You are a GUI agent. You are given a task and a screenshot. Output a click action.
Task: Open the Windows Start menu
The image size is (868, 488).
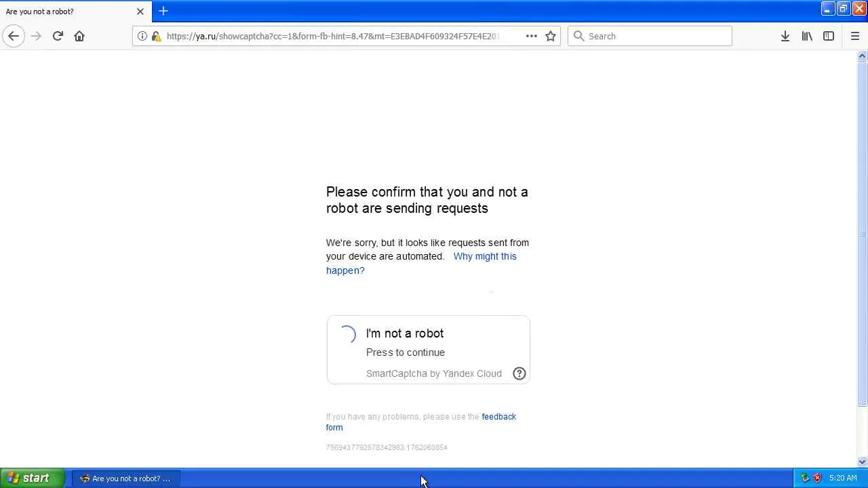pyautogui.click(x=32, y=478)
